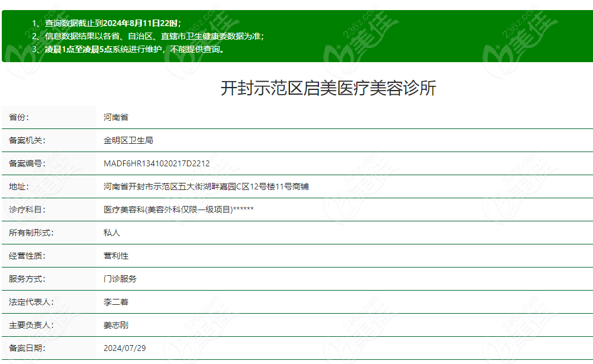Click the 备案编号 label

[27, 163]
